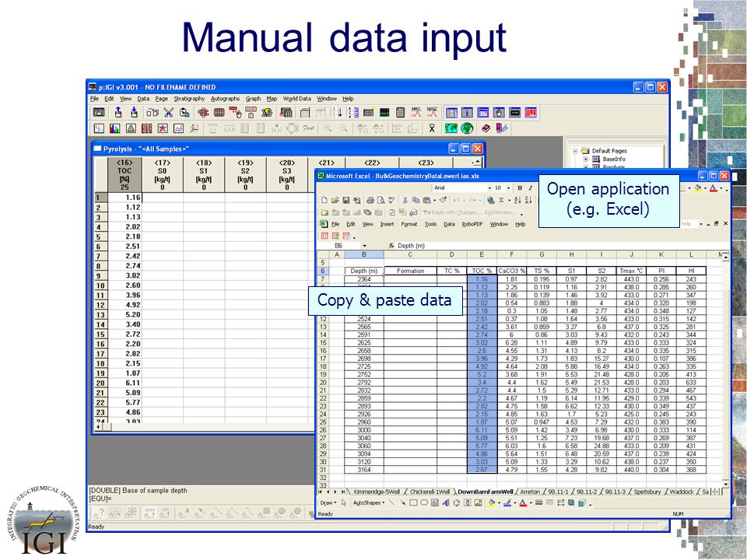Screen dimensions: 747x560
Task: Click Font Color red A in Excel Drawing toolbar
Action: coord(523,503)
